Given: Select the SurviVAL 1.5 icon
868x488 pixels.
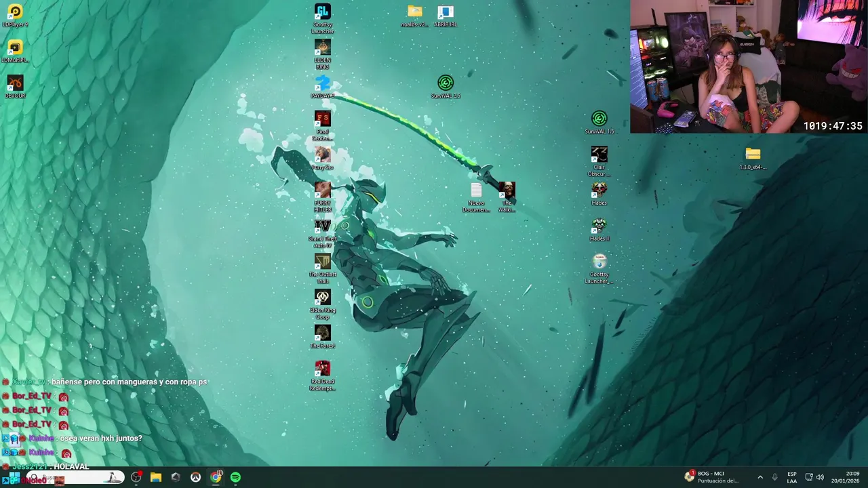Looking at the screenshot, I should 599,123.
